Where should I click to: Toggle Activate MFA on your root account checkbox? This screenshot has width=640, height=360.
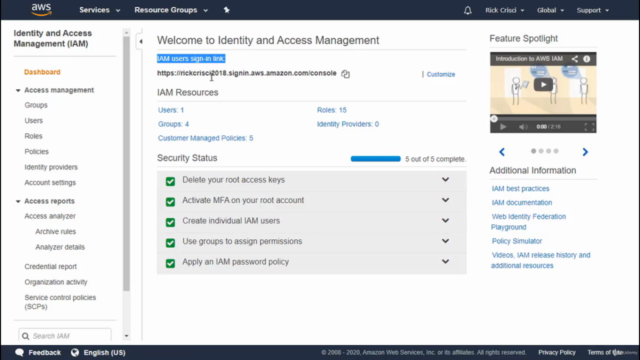coord(170,202)
